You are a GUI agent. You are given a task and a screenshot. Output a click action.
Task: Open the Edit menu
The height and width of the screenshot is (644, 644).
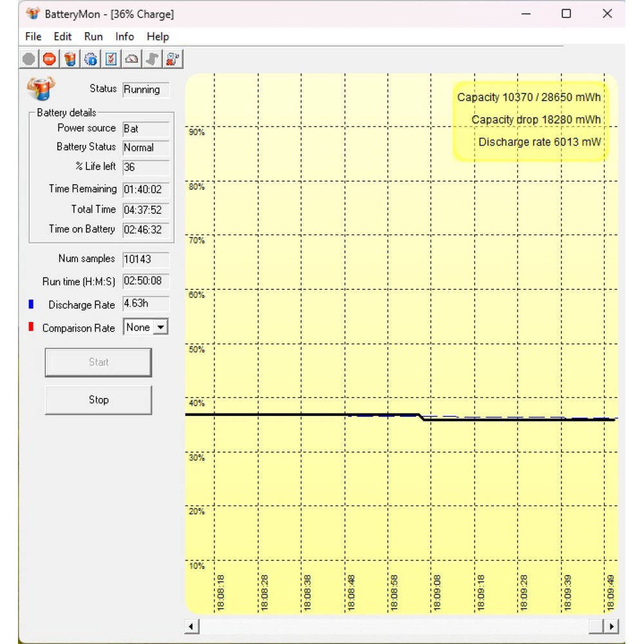click(62, 37)
